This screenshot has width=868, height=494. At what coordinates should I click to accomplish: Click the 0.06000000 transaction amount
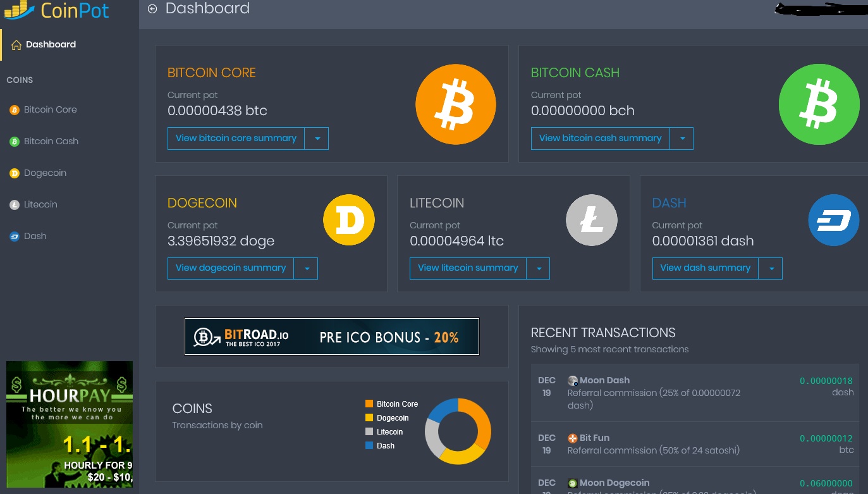[x=826, y=483]
